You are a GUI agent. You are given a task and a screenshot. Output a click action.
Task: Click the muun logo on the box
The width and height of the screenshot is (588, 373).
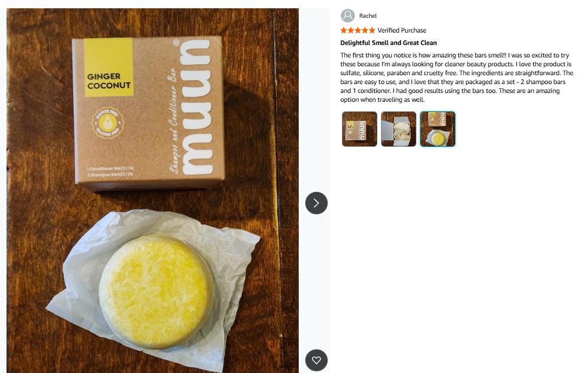(x=195, y=107)
